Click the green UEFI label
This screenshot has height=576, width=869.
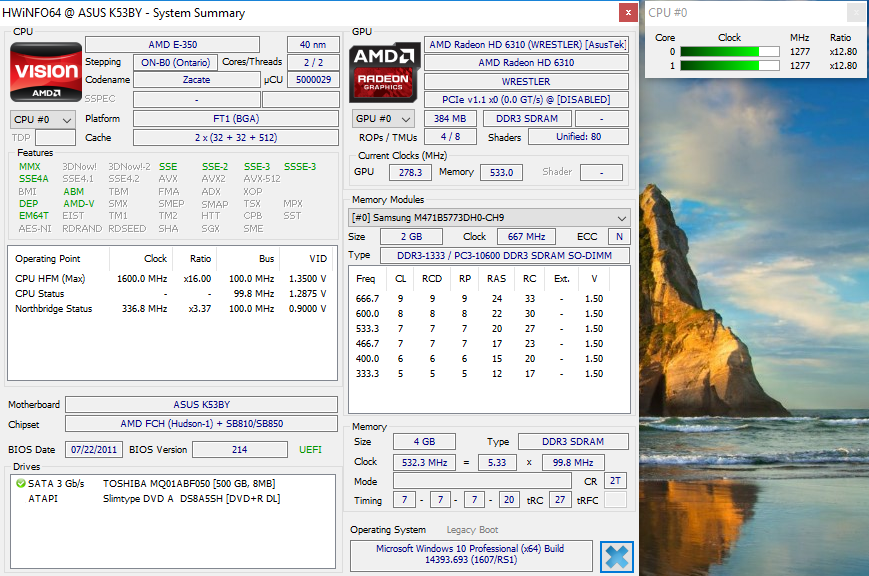310,450
